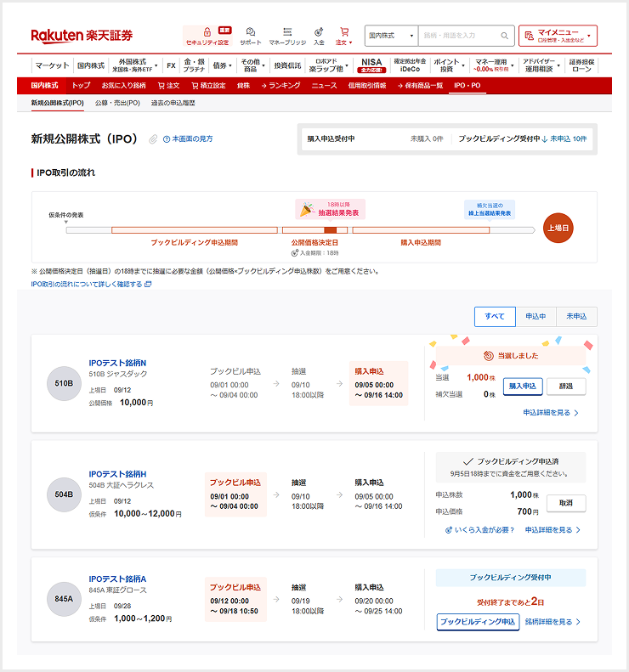Click the 購入申込 button for IPOテスト銘柄N
The height and width of the screenshot is (672, 629).
pyautogui.click(x=522, y=386)
